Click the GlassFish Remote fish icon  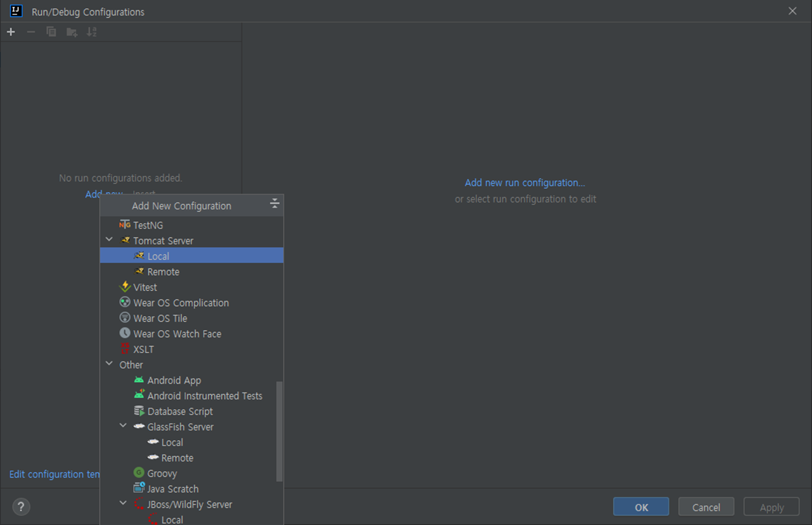[x=153, y=457]
